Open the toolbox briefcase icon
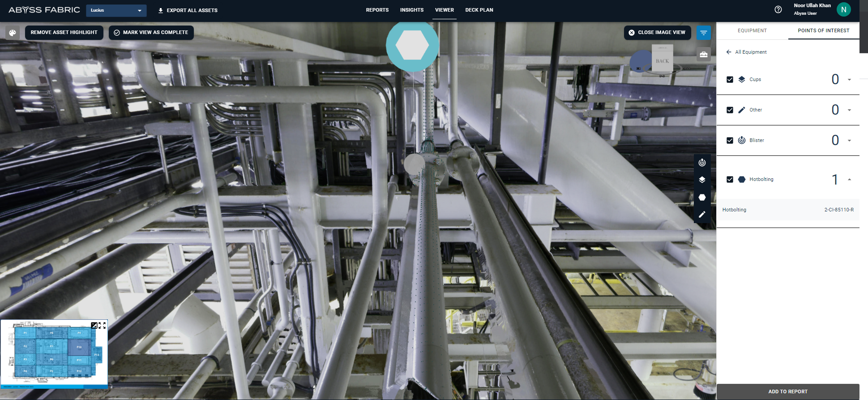Image resolution: width=868 pixels, height=400 pixels. (703, 55)
